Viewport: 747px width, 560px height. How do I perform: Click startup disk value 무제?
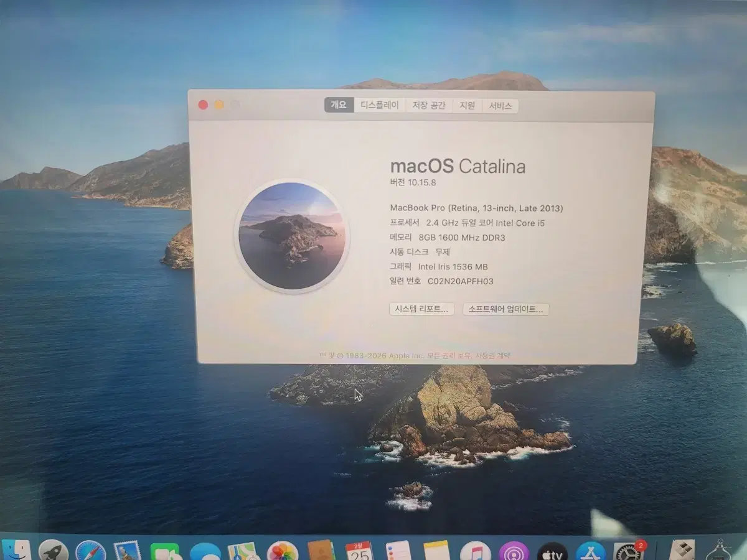(442, 252)
